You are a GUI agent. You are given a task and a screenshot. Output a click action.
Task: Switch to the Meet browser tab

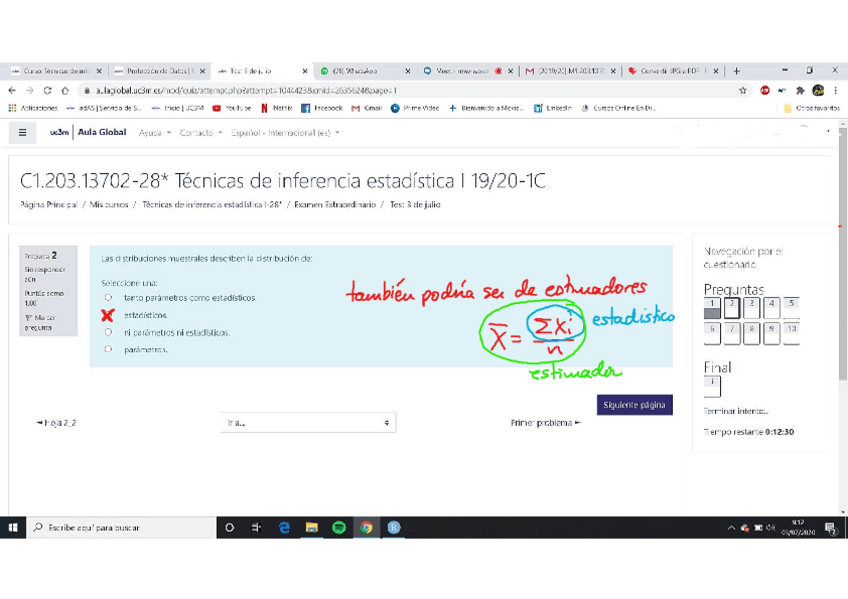tap(466, 71)
